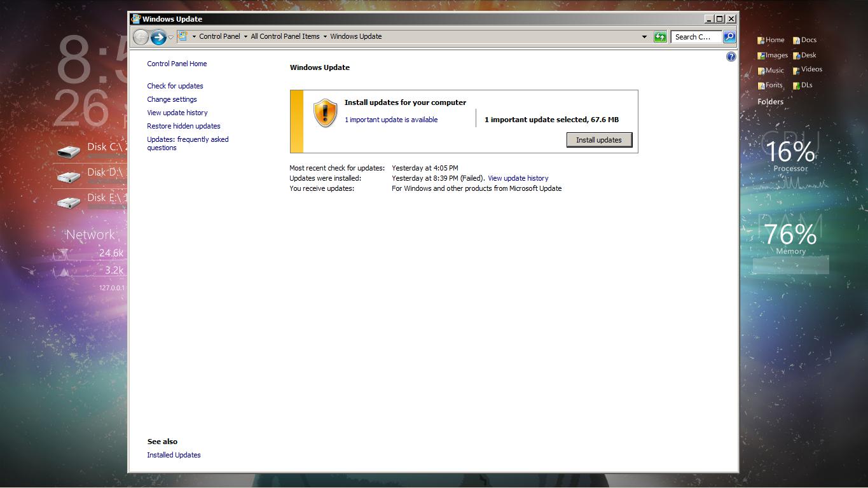The width and height of the screenshot is (868, 488).
Task: Click the 24.6k download speed value
Action: click(111, 253)
